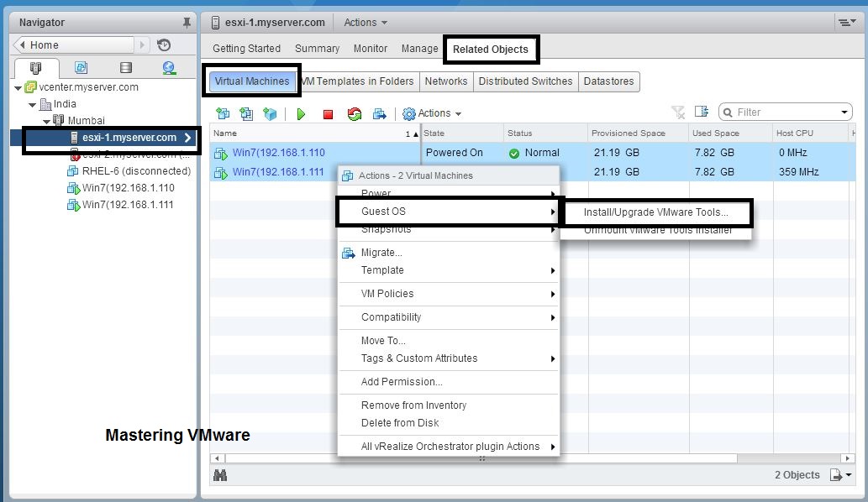Choose Install/Upgrade VMware Tools

pos(656,212)
